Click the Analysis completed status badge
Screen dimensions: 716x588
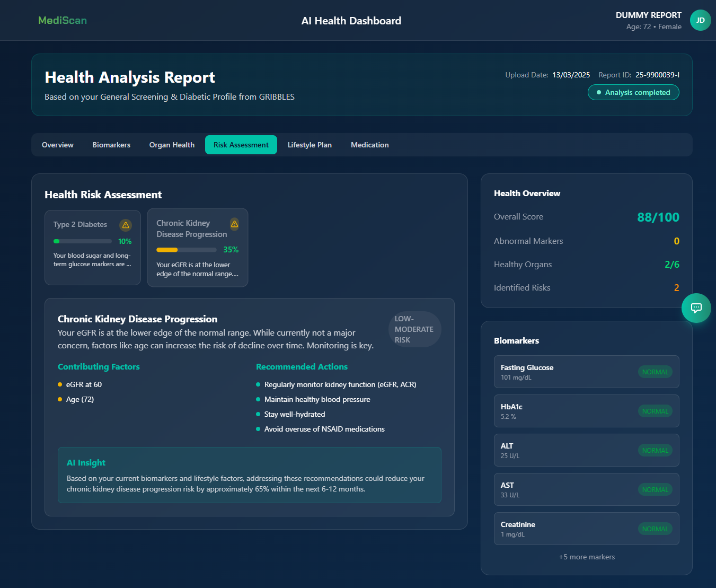633,92
